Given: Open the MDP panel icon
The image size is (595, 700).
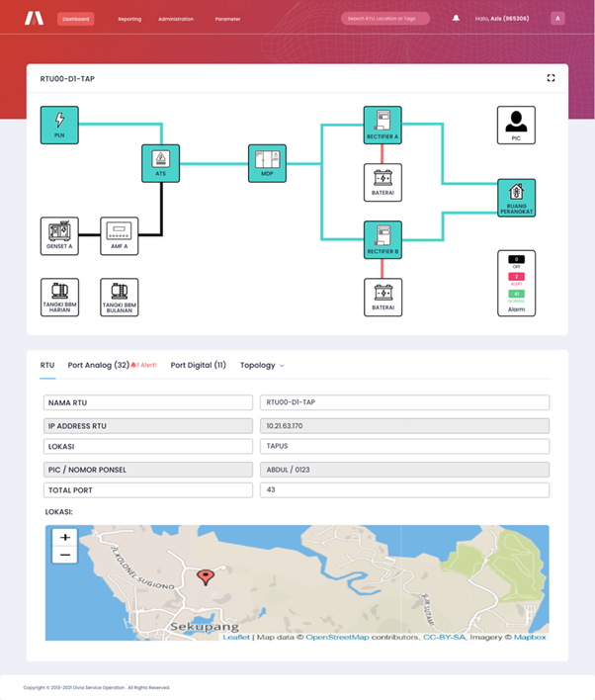Looking at the screenshot, I should [267, 162].
